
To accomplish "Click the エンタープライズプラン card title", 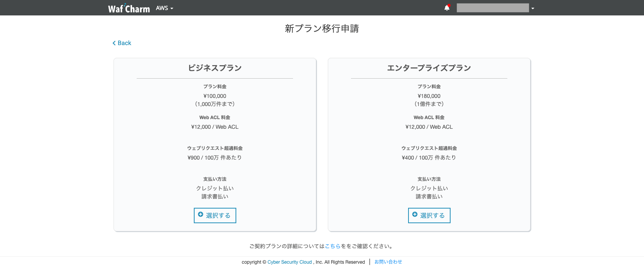I will click(429, 68).
